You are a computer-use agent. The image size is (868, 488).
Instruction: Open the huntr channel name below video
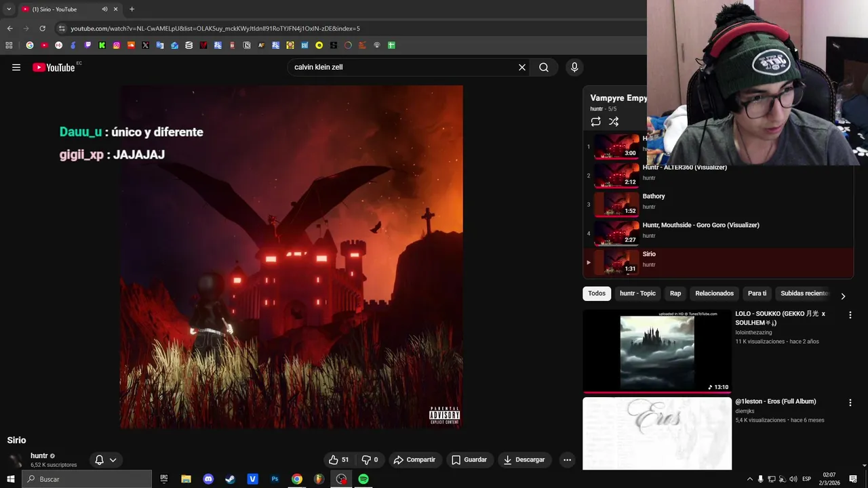[x=39, y=455]
